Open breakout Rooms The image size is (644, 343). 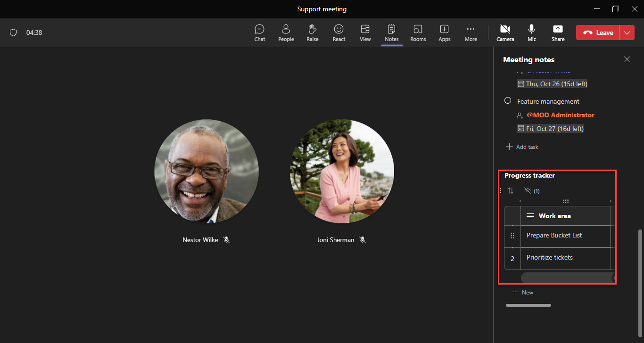[x=418, y=32]
